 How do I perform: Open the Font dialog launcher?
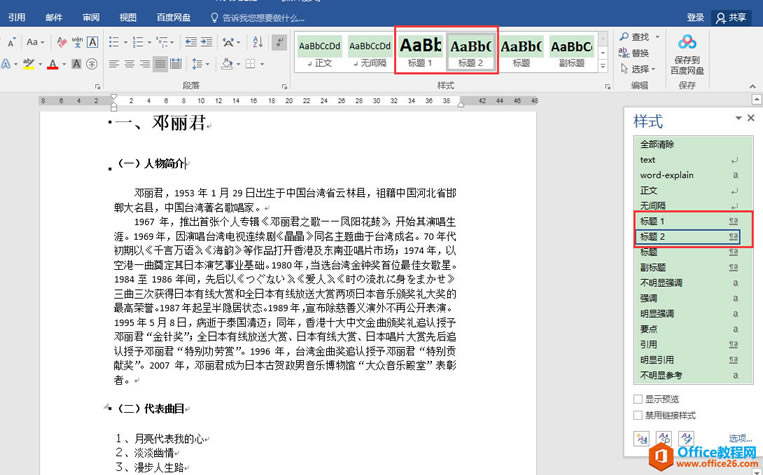click(98, 86)
